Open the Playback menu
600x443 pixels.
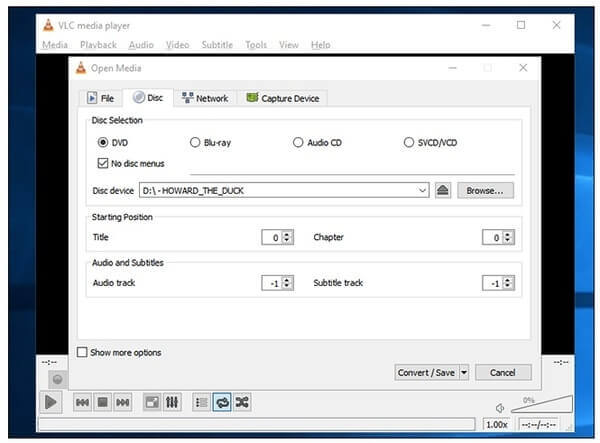coord(98,45)
